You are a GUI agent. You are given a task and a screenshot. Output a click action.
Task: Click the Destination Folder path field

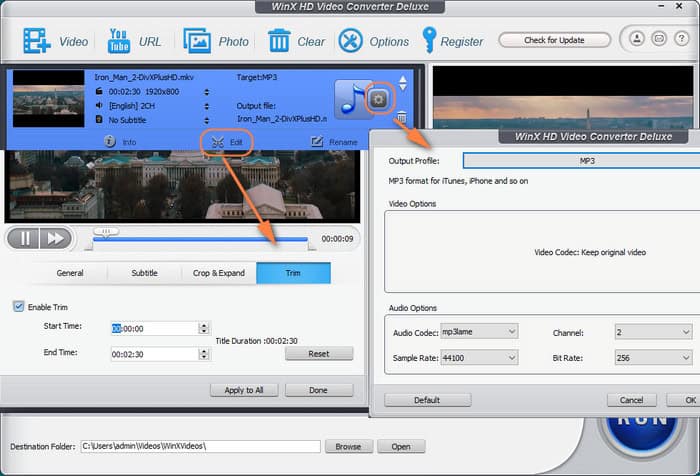click(x=200, y=446)
